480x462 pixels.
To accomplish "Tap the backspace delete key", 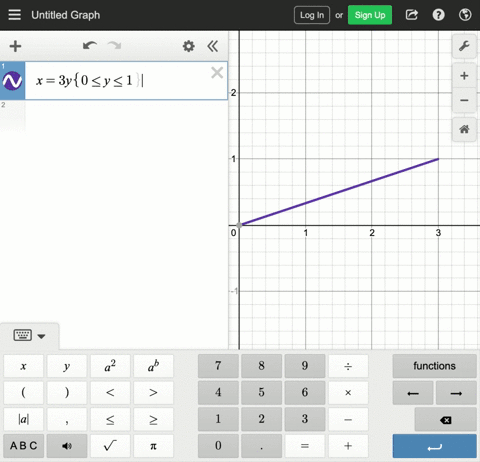I will (445, 420).
